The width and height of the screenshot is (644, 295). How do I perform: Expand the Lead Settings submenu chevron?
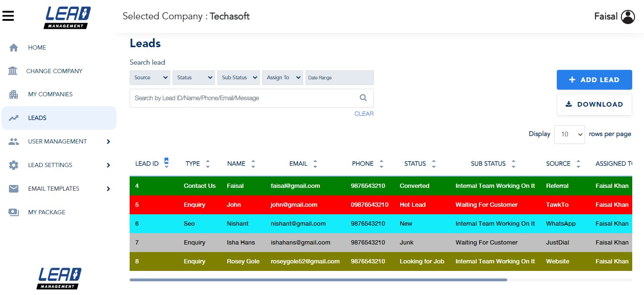click(x=108, y=165)
